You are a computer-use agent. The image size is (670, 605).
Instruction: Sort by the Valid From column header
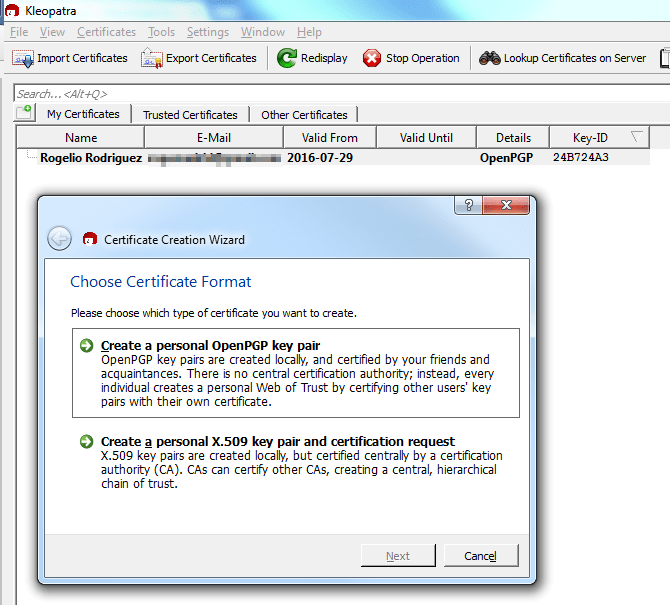pos(329,138)
